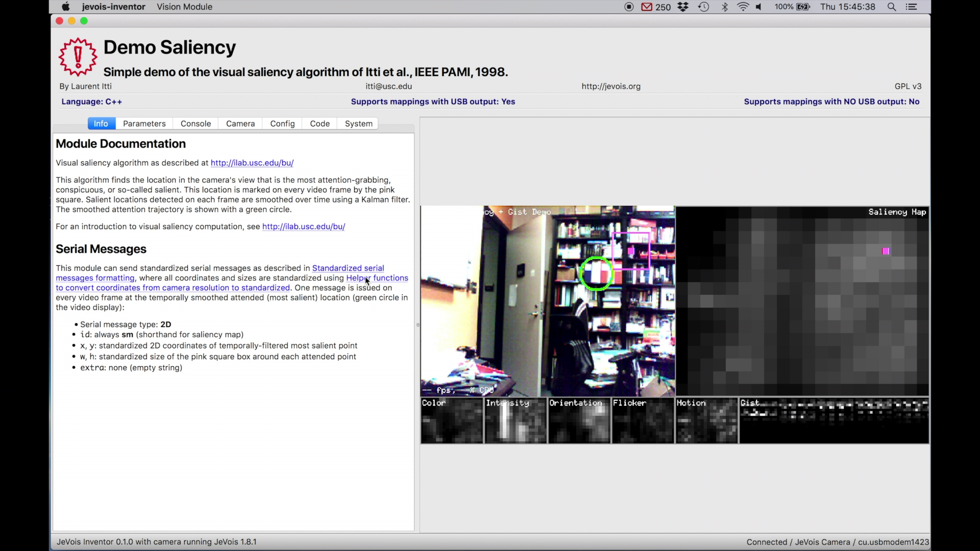The height and width of the screenshot is (551, 980).
Task: Click the By Laurent Itti author text
Action: pos(85,86)
